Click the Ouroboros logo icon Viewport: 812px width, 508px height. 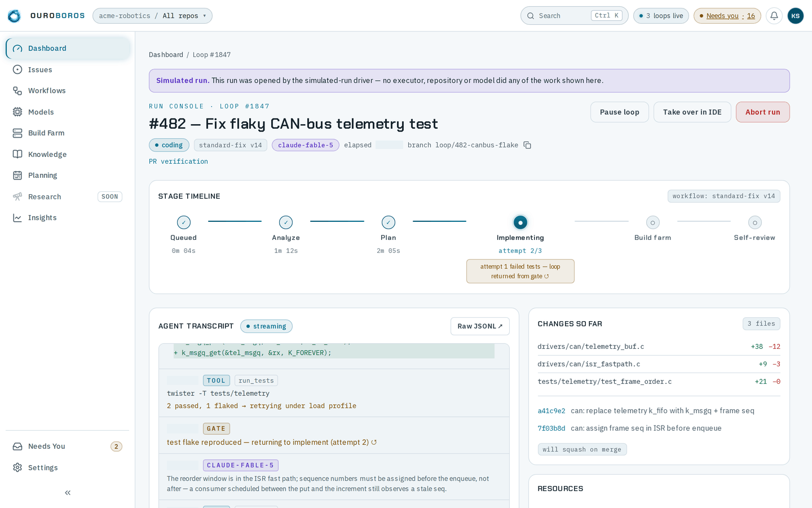[14, 16]
